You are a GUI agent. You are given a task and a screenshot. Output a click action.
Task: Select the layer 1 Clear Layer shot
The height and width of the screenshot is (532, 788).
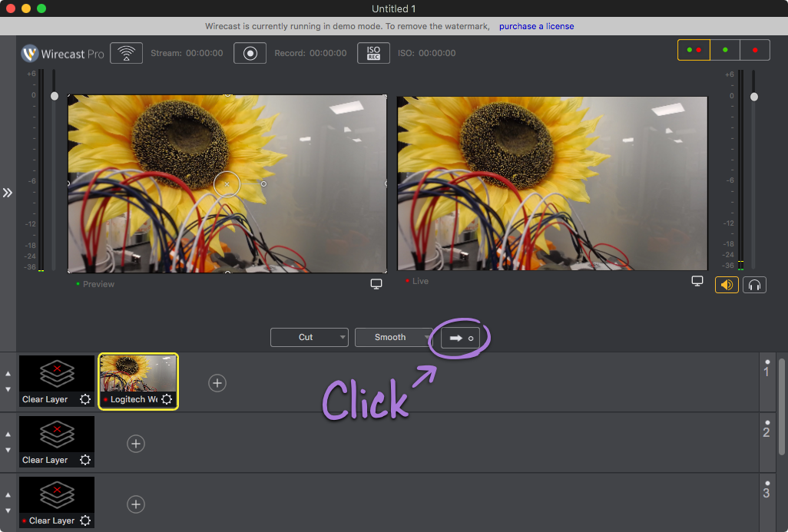(57, 381)
